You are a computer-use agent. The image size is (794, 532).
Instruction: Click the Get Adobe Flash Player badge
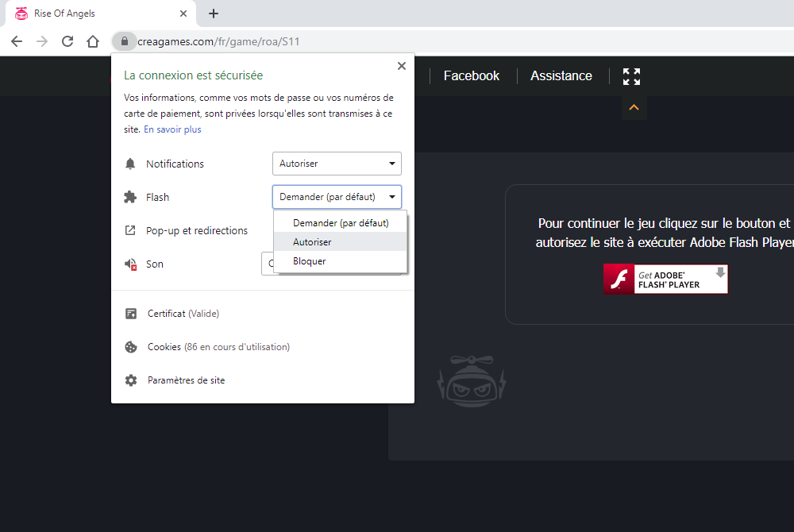pos(665,279)
